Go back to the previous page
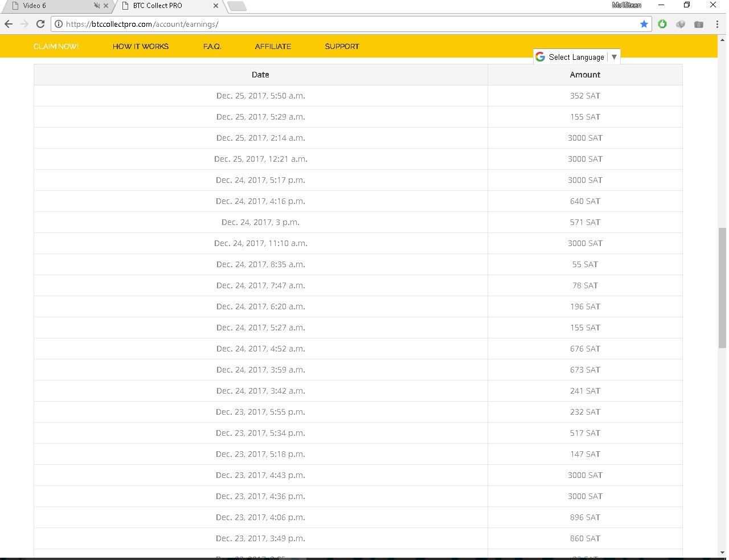 9,24
